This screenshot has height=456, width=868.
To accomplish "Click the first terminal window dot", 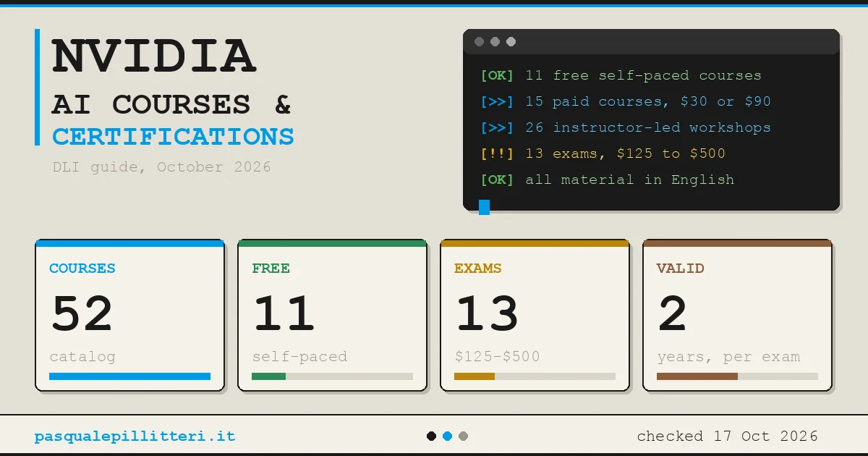I will (x=479, y=42).
